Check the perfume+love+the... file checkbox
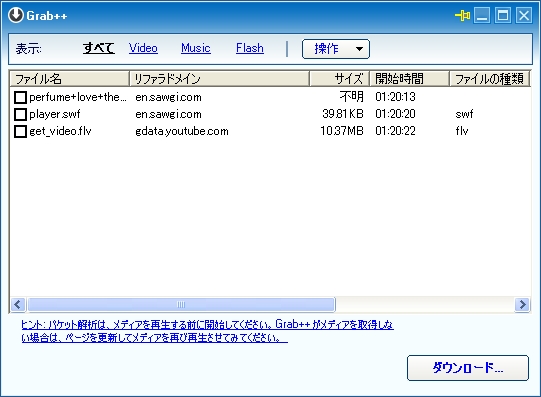541x397 pixels. (x=20, y=97)
